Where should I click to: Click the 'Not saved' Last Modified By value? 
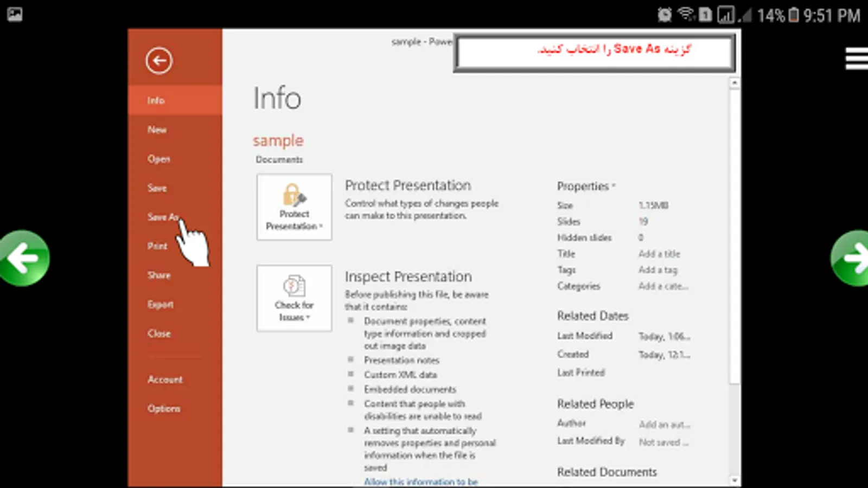[x=663, y=442]
